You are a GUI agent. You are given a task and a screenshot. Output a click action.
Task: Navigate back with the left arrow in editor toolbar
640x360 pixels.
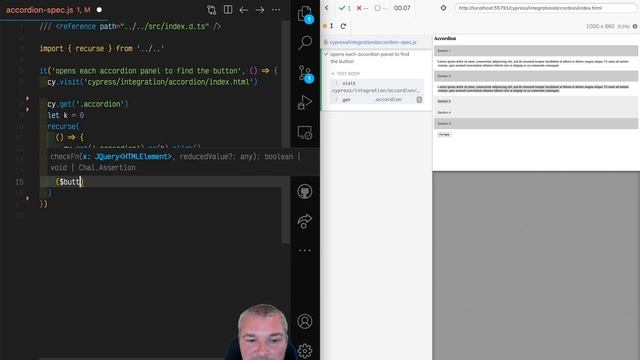244,10
